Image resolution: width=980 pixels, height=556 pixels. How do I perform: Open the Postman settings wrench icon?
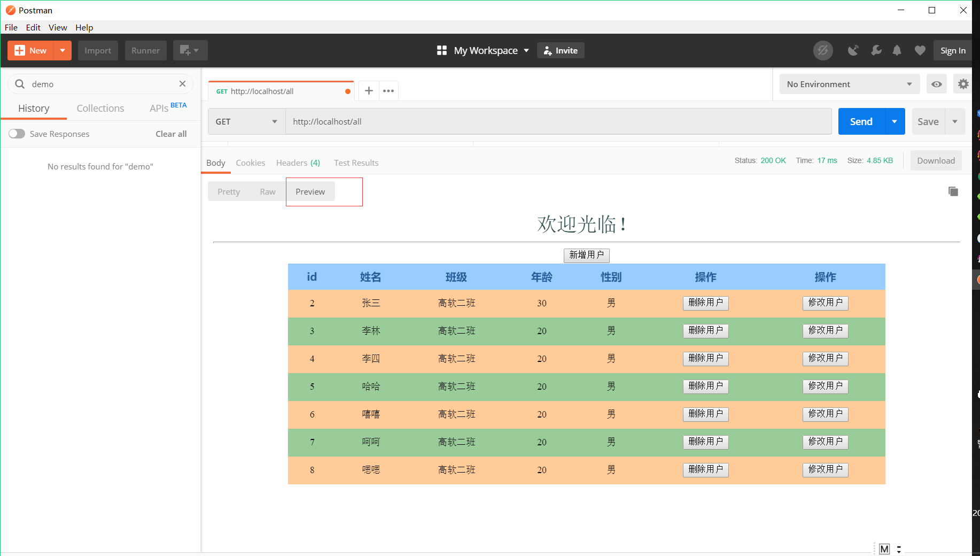coord(876,50)
